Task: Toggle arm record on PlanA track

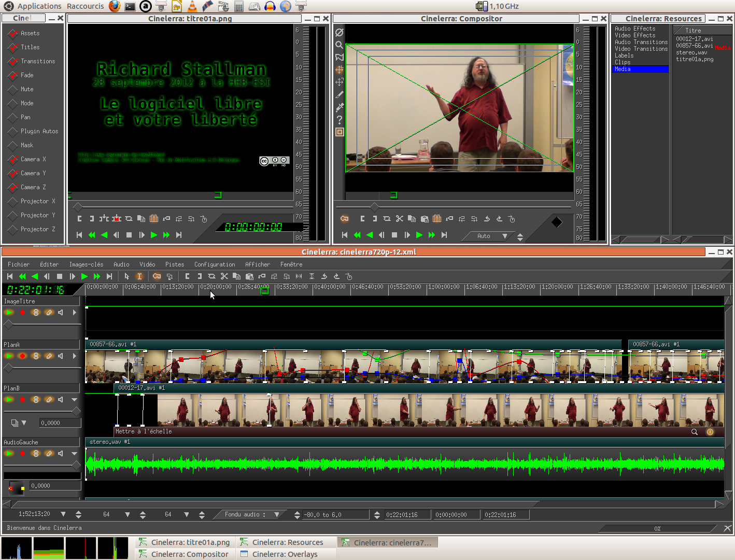Action: pos(22,356)
